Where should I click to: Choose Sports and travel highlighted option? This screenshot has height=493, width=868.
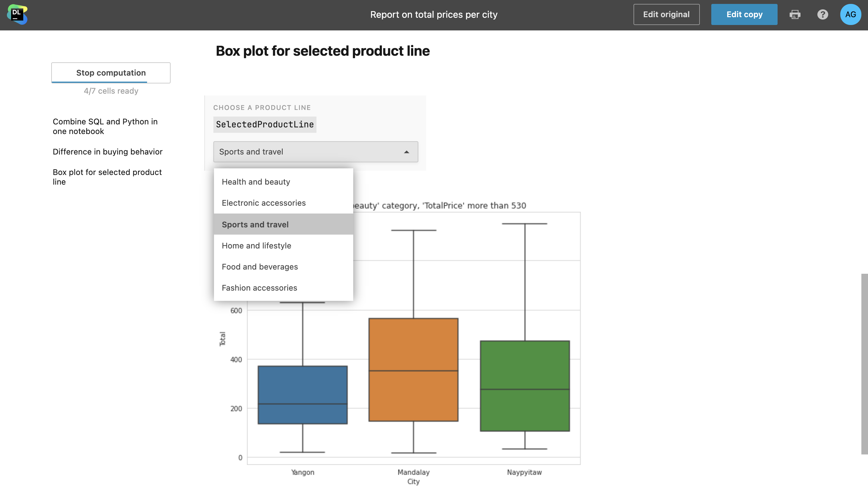(x=255, y=224)
